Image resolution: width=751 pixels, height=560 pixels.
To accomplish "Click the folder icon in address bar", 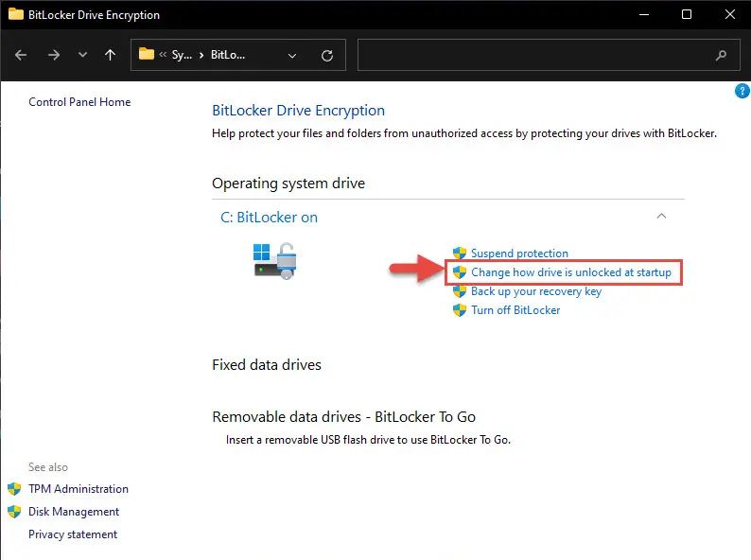I will click(x=147, y=55).
